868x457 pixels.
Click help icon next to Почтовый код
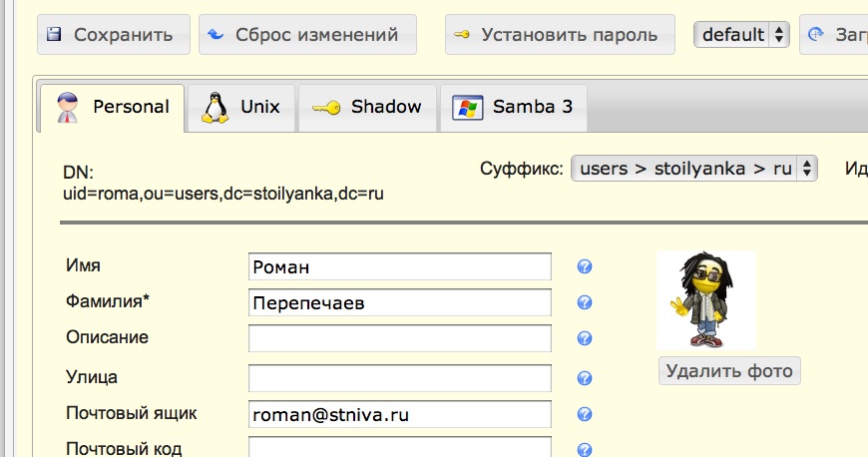point(586,450)
